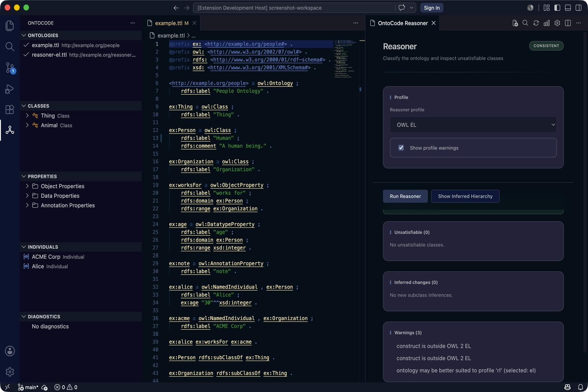This screenshot has height=392, width=588.
Task: Expand the Thing class node
Action: point(27,116)
